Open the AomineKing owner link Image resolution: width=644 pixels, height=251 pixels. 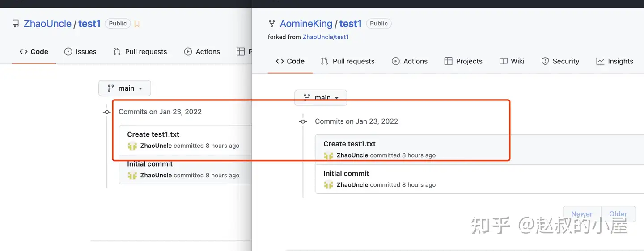(306, 24)
